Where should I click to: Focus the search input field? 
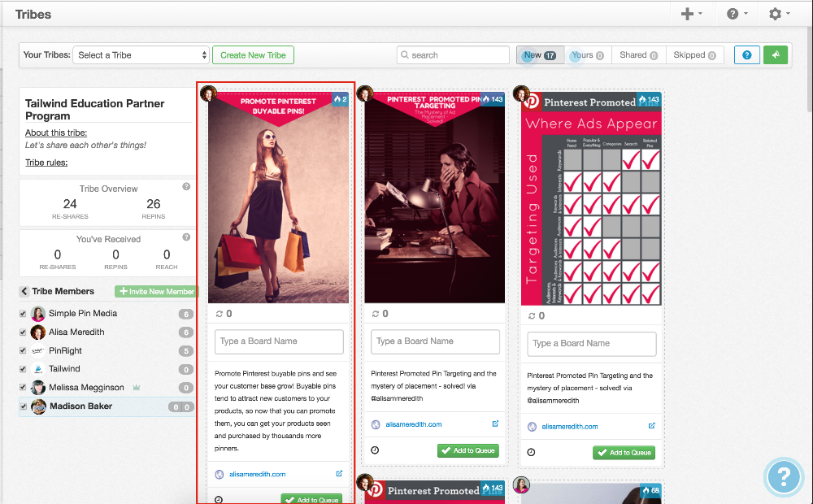(454, 55)
